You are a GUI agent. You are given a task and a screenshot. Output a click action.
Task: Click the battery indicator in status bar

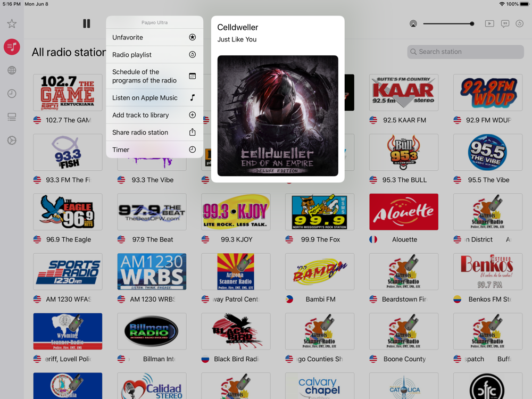(x=525, y=4)
